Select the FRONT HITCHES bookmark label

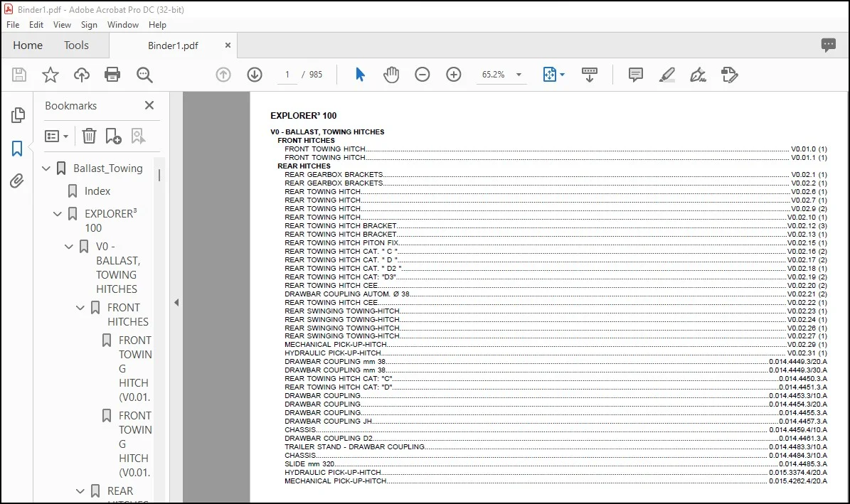pyautogui.click(x=127, y=315)
